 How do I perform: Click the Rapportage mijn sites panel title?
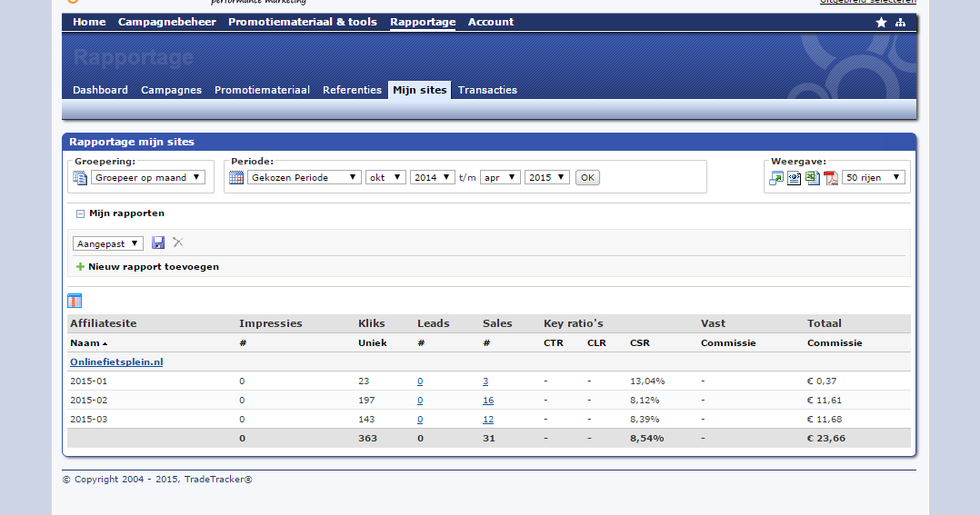point(132,142)
